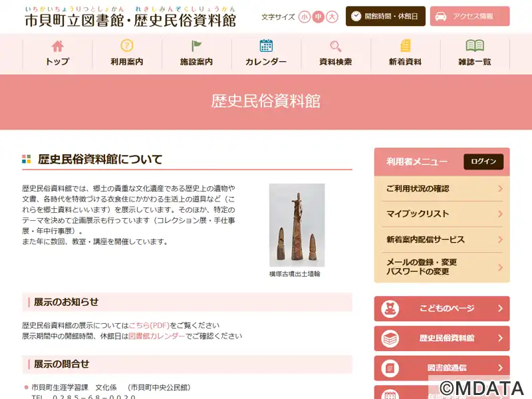This screenshot has height=399, width=532.
Task: Click the green flag icon for 施設案内
Action: (197, 46)
